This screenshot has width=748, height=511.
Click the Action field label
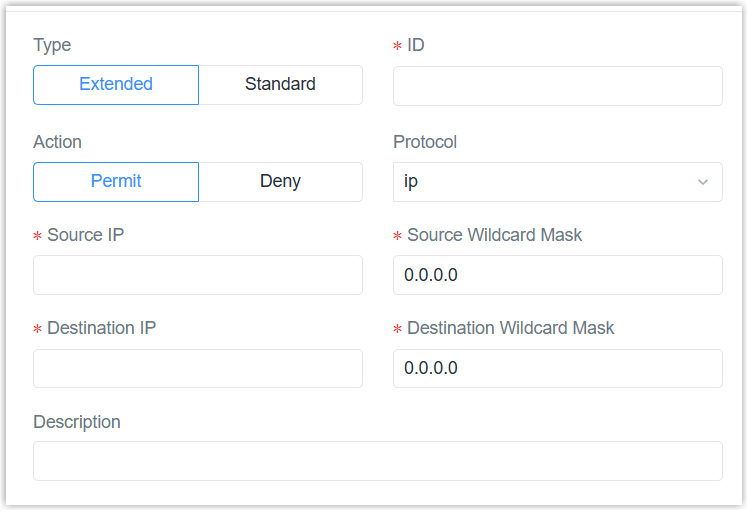57,142
